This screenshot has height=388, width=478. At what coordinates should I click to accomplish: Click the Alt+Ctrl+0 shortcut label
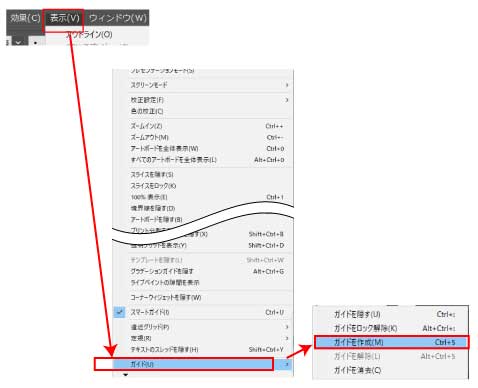click(x=269, y=160)
